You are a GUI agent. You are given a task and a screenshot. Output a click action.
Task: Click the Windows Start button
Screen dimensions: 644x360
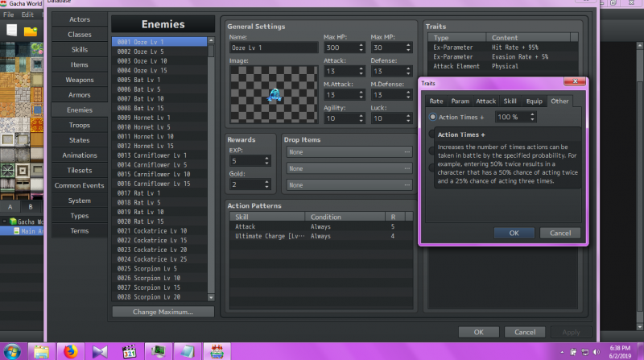tap(12, 352)
